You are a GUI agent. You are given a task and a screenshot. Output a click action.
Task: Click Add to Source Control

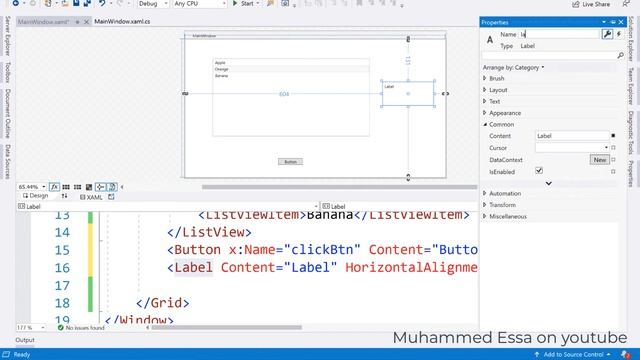[x=573, y=354]
